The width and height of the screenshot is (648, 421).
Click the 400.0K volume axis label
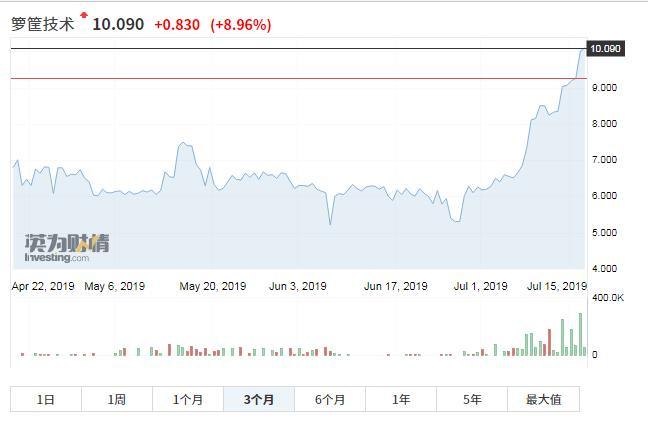(607, 298)
